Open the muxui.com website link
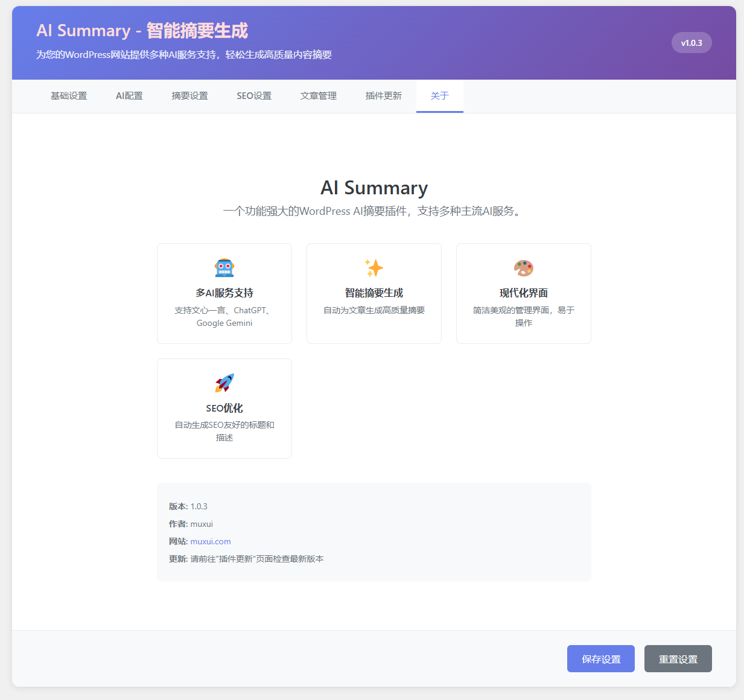This screenshot has width=744, height=700. [x=211, y=541]
